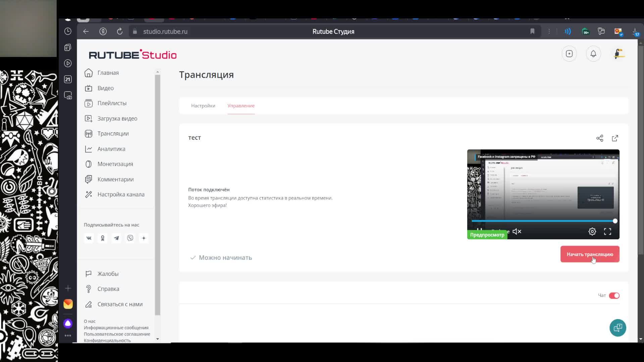
Task: Unmute the preview player sound
Action: [x=517, y=231]
